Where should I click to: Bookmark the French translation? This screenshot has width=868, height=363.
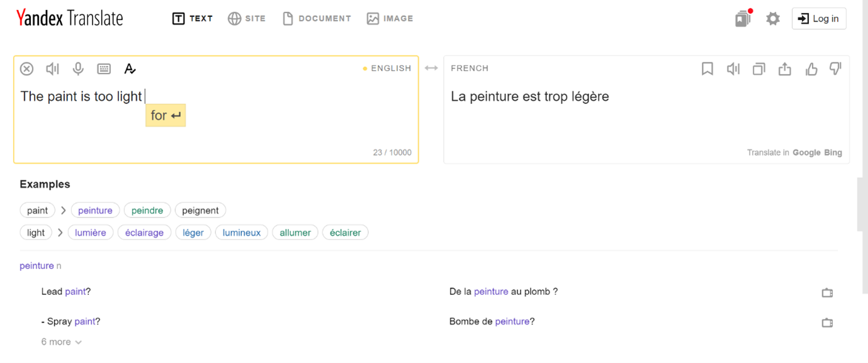[707, 69]
